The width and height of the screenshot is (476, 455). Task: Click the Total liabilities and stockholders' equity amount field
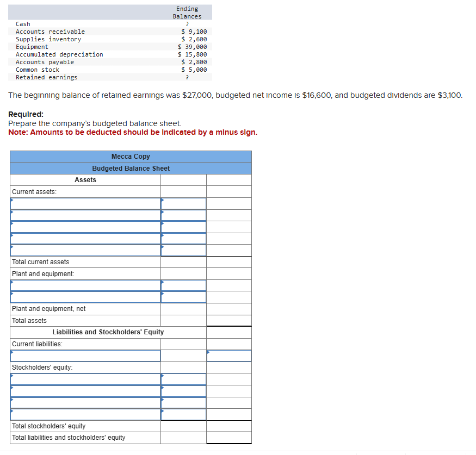click(x=228, y=437)
